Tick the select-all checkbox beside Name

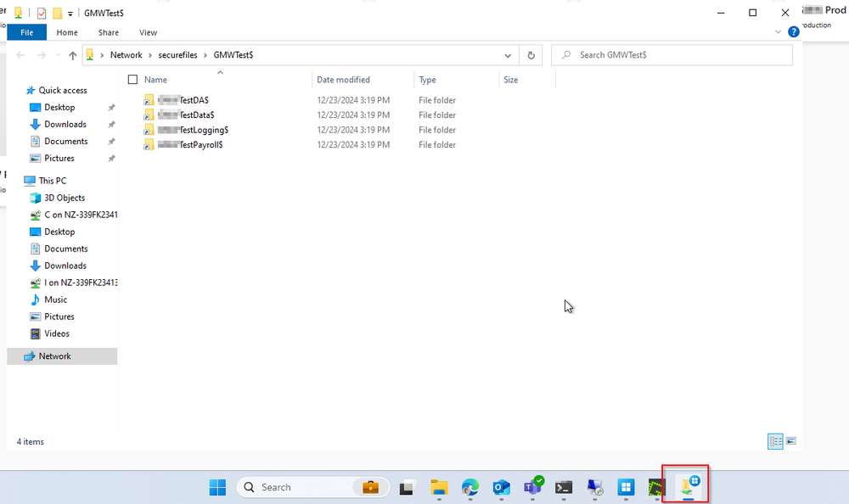pyautogui.click(x=132, y=80)
